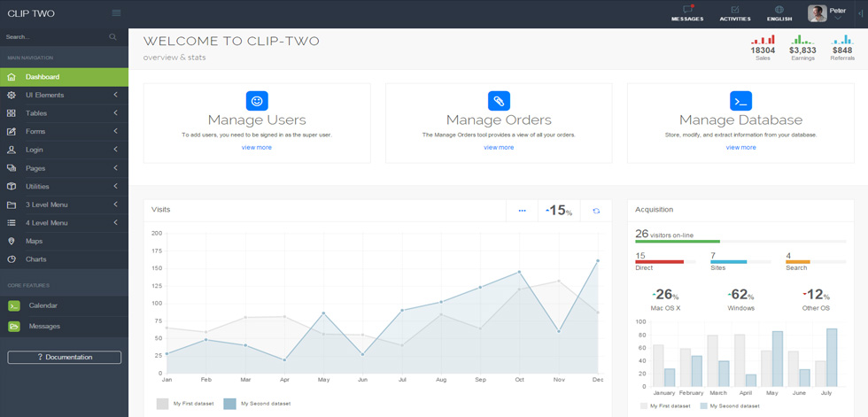
Task: Click Manage Database terminal icon
Action: point(740,101)
